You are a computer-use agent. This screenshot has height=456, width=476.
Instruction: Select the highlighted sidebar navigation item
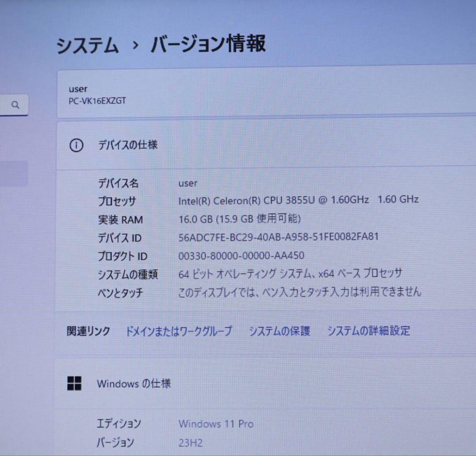(14, 173)
